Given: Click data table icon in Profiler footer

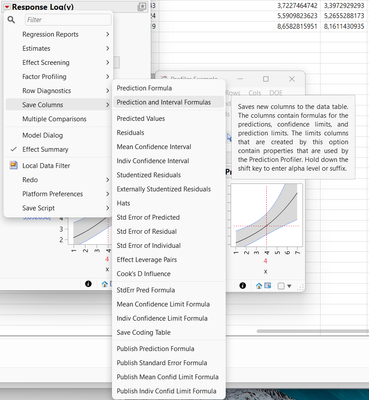Looking at the screenshot, I should [x=267, y=286].
